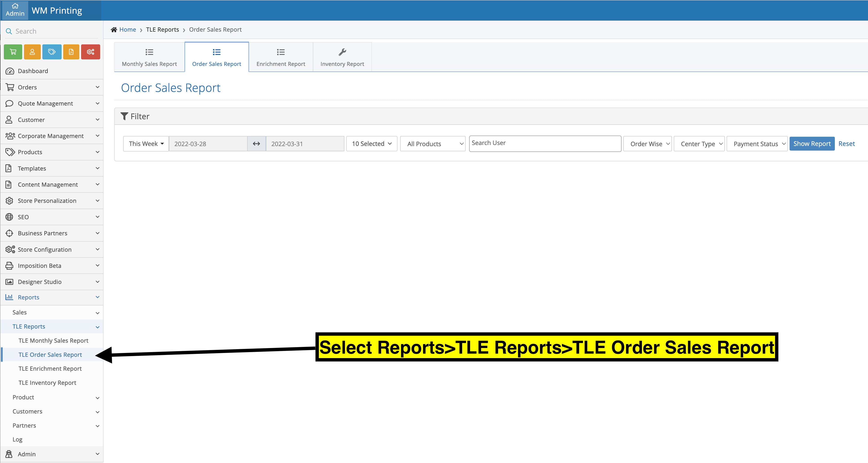This screenshot has width=868, height=463.
Task: Switch to the Monthly Sales Report tab
Action: [x=149, y=57]
